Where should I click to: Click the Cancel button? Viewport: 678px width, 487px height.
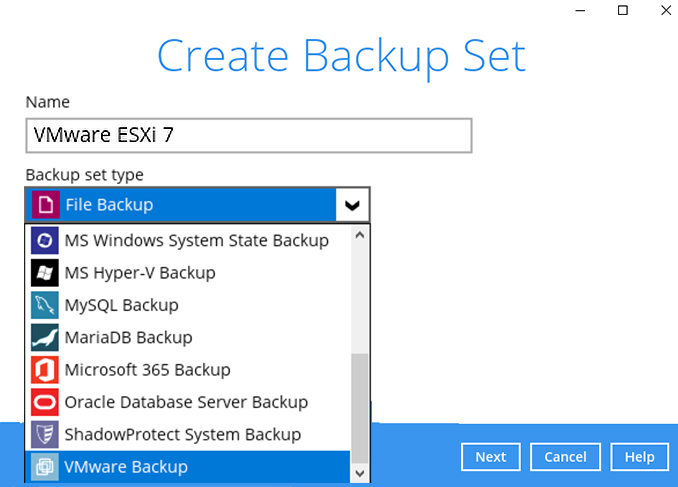tap(565, 457)
